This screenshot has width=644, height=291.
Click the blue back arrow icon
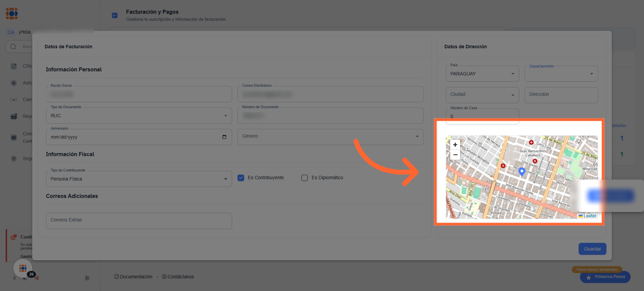pyautogui.click(x=115, y=16)
